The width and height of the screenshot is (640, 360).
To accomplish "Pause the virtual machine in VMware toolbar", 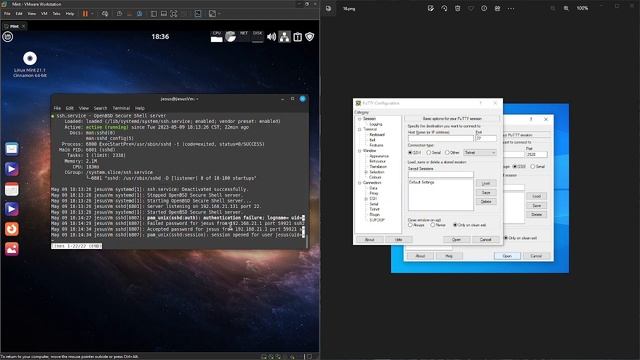I will 85,13.
